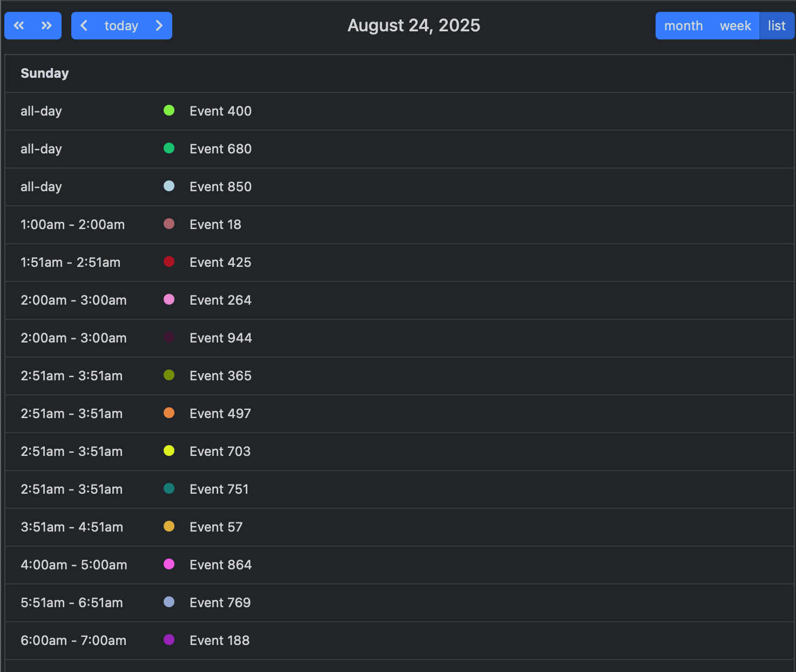Select the list view button
The height and width of the screenshot is (672, 796).
point(776,25)
